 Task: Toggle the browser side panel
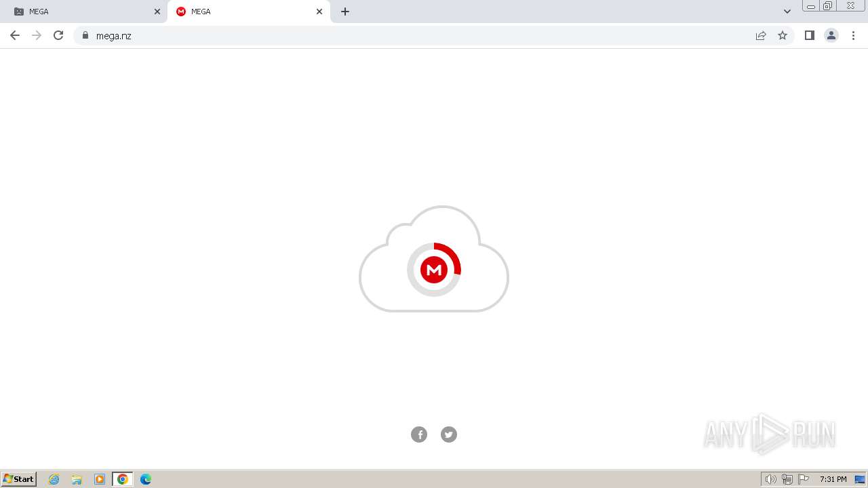click(x=809, y=35)
